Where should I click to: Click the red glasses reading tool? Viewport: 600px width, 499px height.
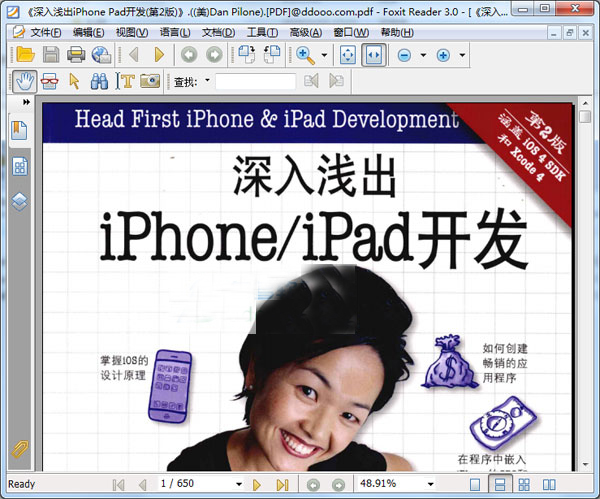(49, 81)
